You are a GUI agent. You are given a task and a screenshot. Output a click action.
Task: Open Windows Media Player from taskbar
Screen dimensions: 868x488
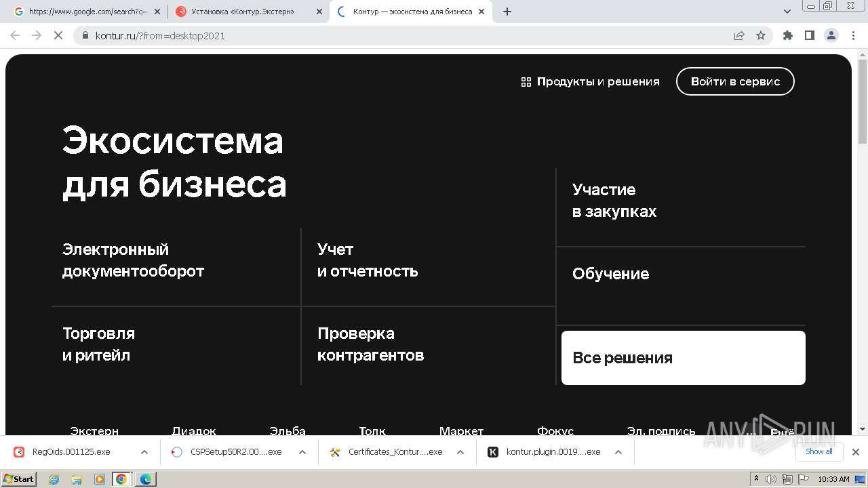[99, 479]
